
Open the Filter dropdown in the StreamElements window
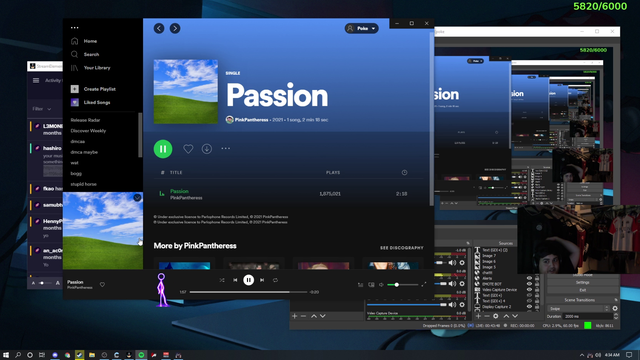(42, 109)
